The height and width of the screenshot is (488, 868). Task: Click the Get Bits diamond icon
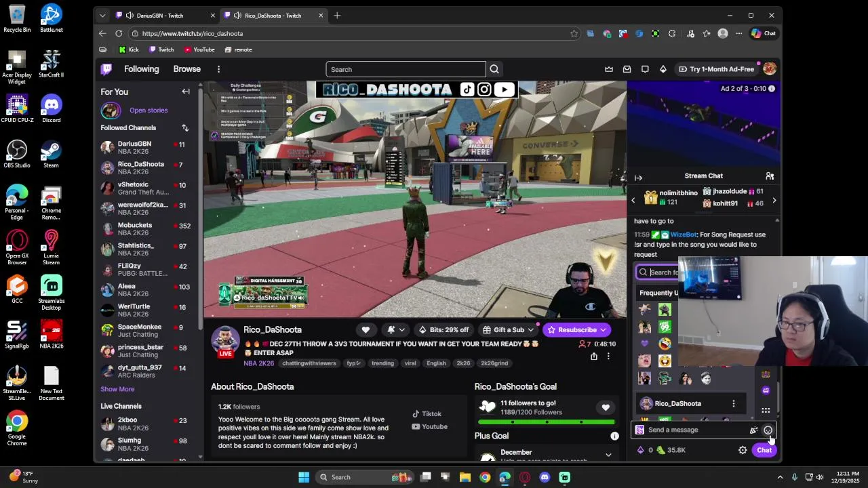point(663,69)
